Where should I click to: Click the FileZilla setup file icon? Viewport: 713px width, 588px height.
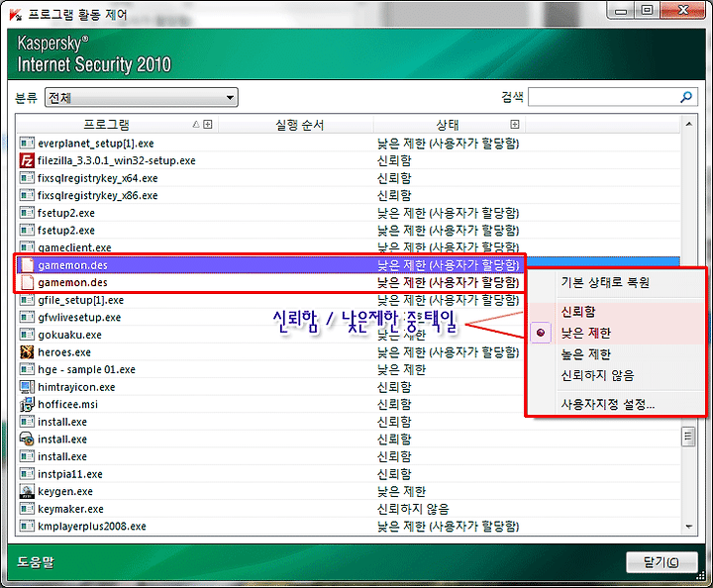[27, 160]
